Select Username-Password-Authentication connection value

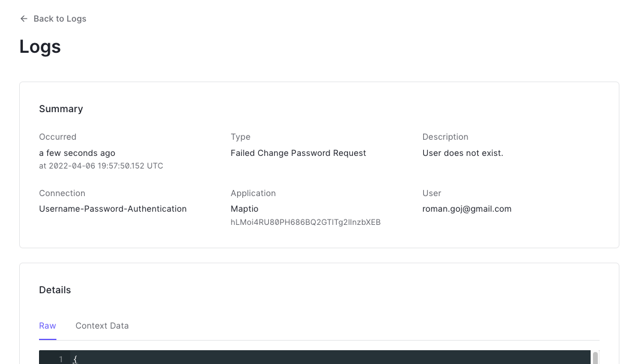tap(113, 209)
